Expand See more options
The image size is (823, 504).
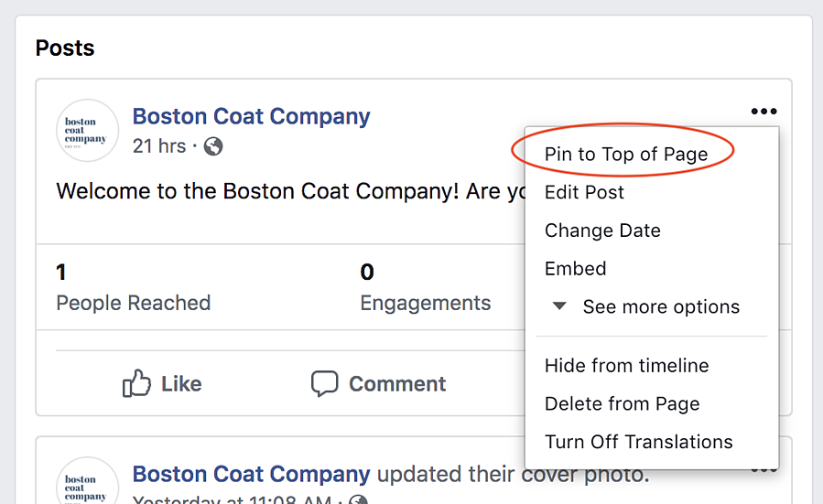661,306
